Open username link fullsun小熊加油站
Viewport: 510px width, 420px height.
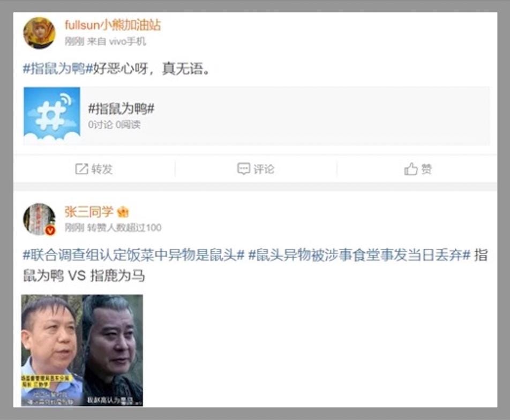[x=112, y=25]
